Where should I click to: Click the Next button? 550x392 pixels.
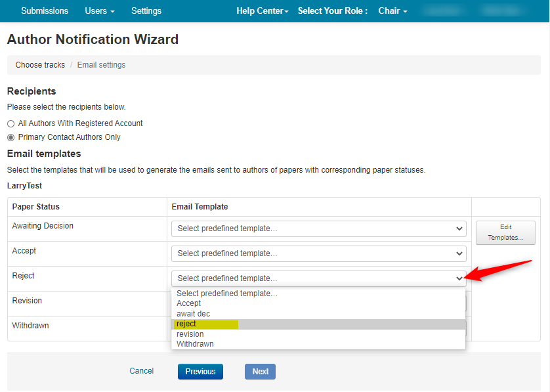[x=260, y=372]
